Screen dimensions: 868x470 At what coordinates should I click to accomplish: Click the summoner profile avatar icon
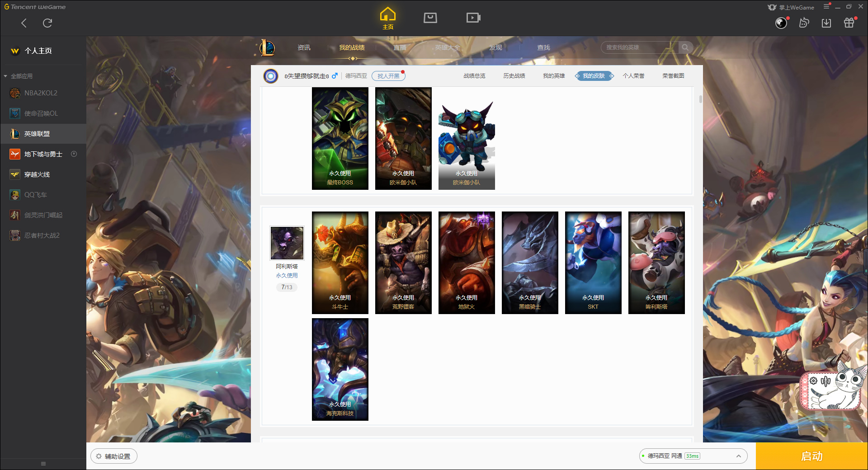pyautogui.click(x=271, y=76)
